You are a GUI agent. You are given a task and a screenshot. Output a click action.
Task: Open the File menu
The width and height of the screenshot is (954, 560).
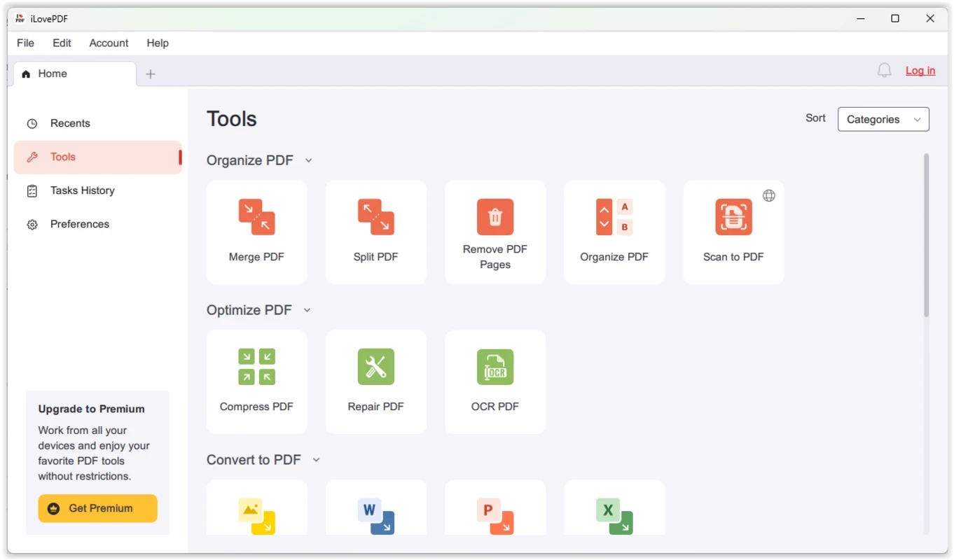(x=25, y=43)
